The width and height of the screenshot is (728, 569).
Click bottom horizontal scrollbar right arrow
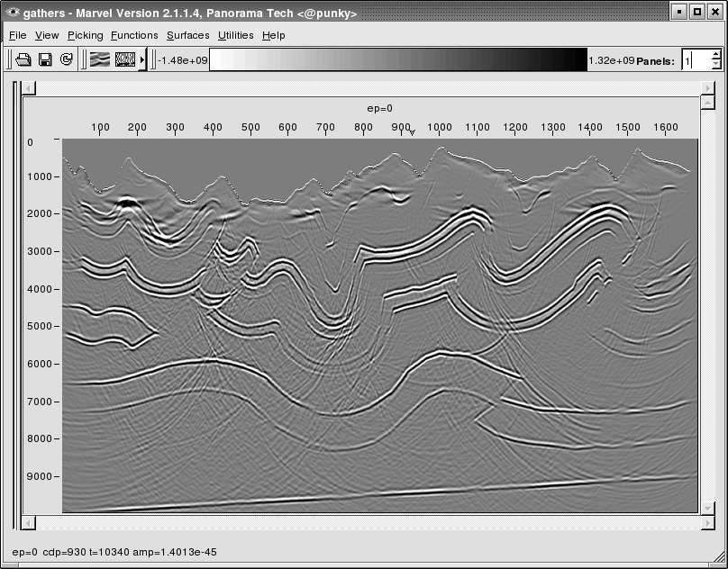coord(707,523)
